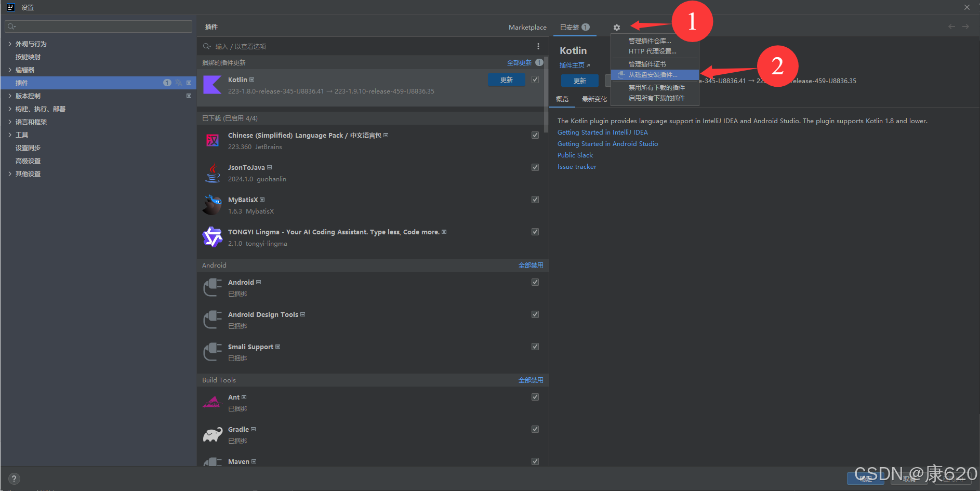
Task: Expand the 其他设置 settings node
Action: 10,174
